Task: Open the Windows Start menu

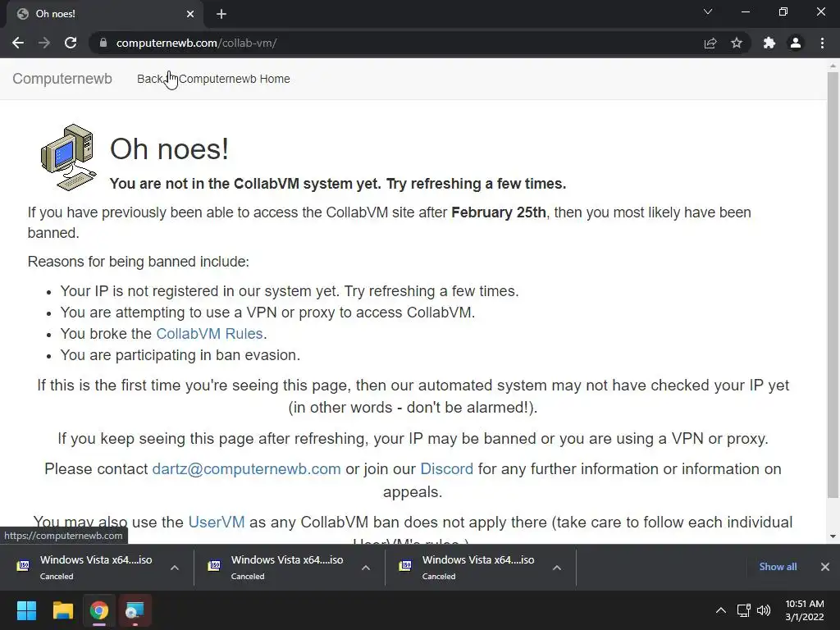Action: (x=26, y=610)
